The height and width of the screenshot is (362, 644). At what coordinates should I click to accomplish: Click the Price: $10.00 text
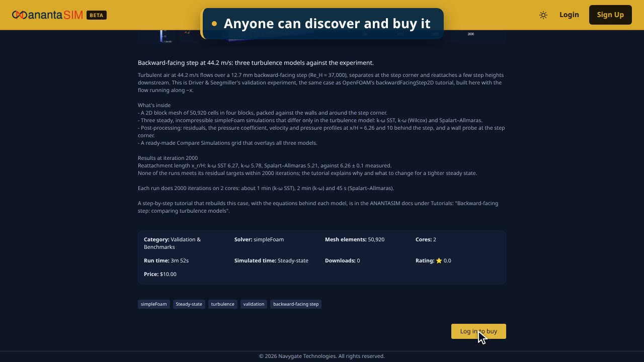160,274
